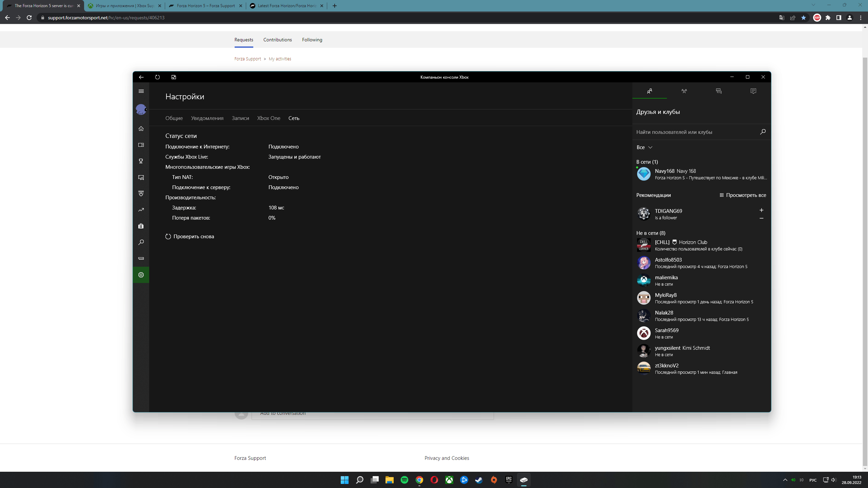
Task: Open Requests tab on Forza Support page
Action: [244, 40]
